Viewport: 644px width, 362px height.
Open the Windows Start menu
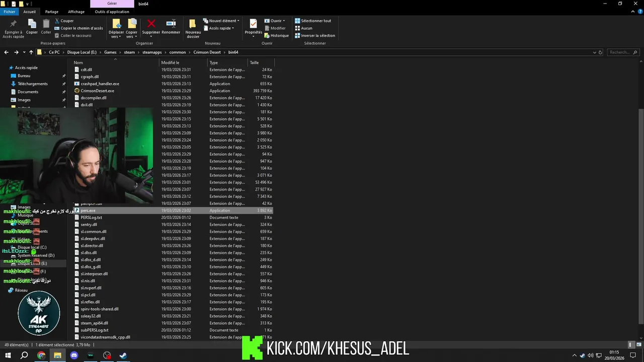click(8, 355)
